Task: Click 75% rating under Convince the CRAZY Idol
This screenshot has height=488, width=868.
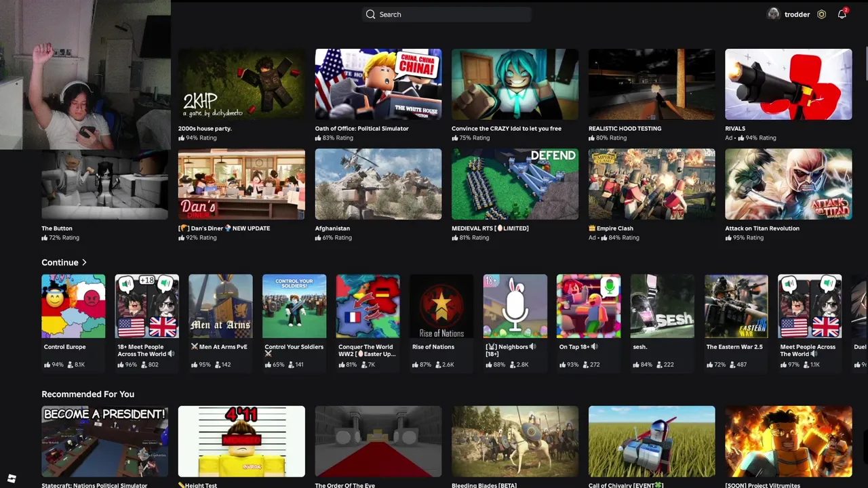Action: point(471,138)
